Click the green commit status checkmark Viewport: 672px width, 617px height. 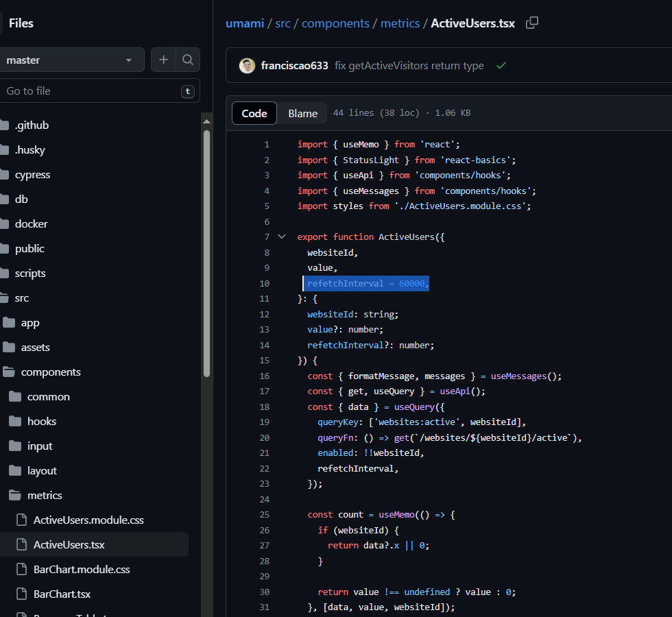[x=501, y=66]
